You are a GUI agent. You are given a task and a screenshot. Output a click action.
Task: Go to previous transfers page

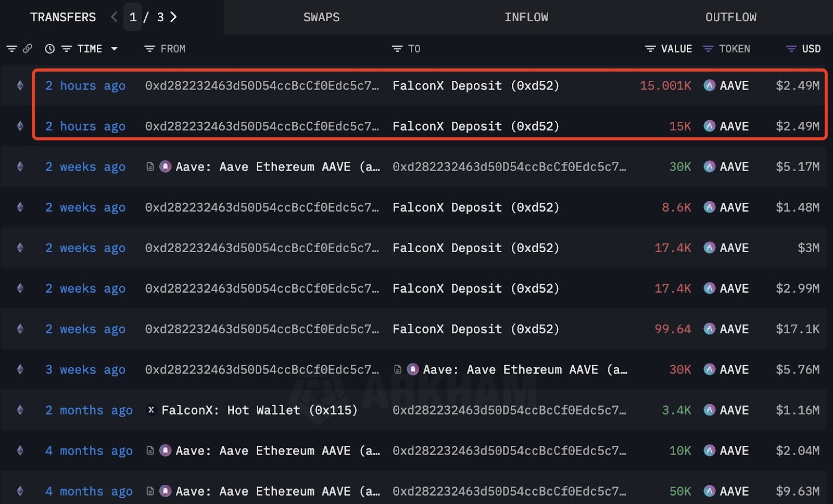pyautogui.click(x=115, y=17)
